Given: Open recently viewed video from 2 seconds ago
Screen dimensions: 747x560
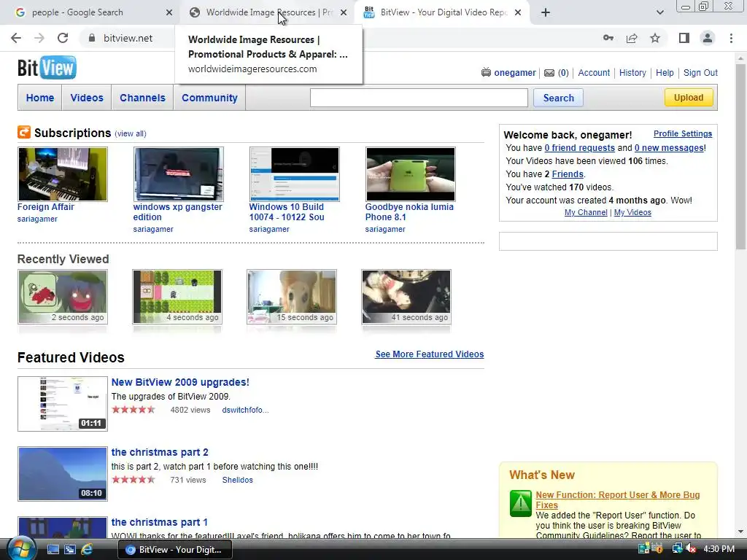Looking at the screenshot, I should 63,297.
